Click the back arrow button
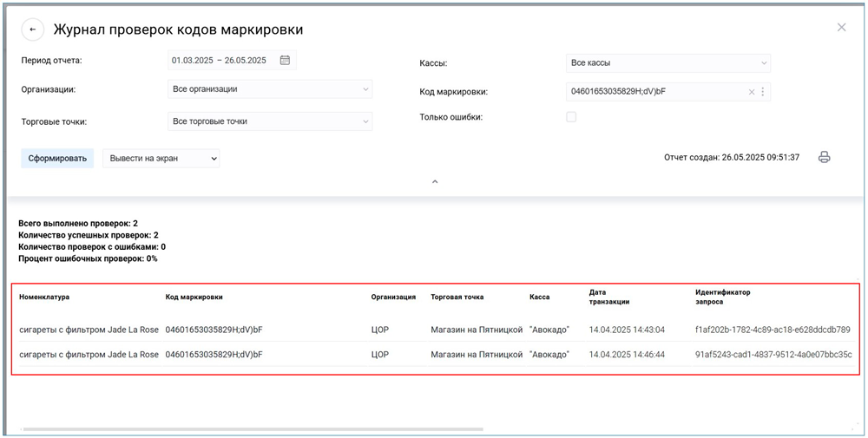The width and height of the screenshot is (868, 438). pyautogui.click(x=32, y=29)
